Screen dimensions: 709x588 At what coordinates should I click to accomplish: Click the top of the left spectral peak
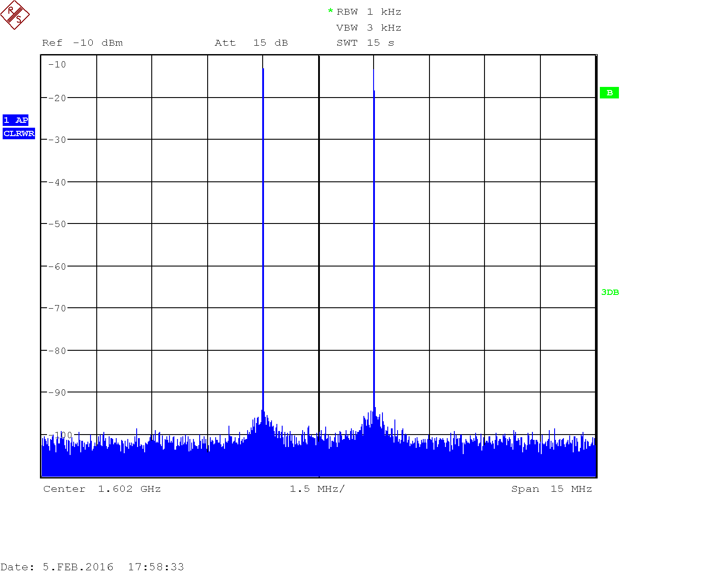pyautogui.click(x=263, y=70)
